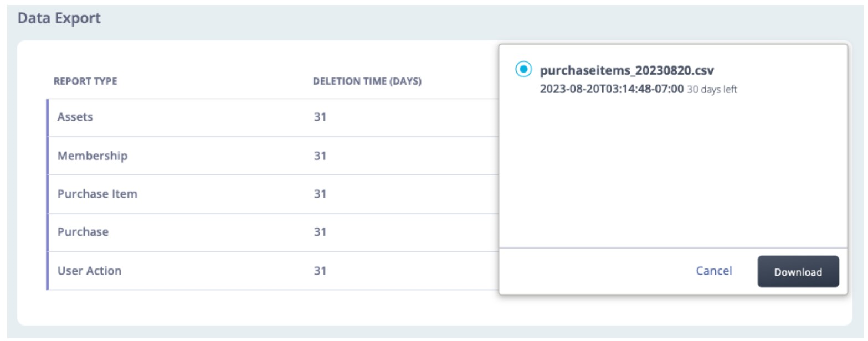Screen dimensions: 868x341
Task: Click the 2023-08-20T03:14:48-07:00 timestamp
Action: pos(612,89)
